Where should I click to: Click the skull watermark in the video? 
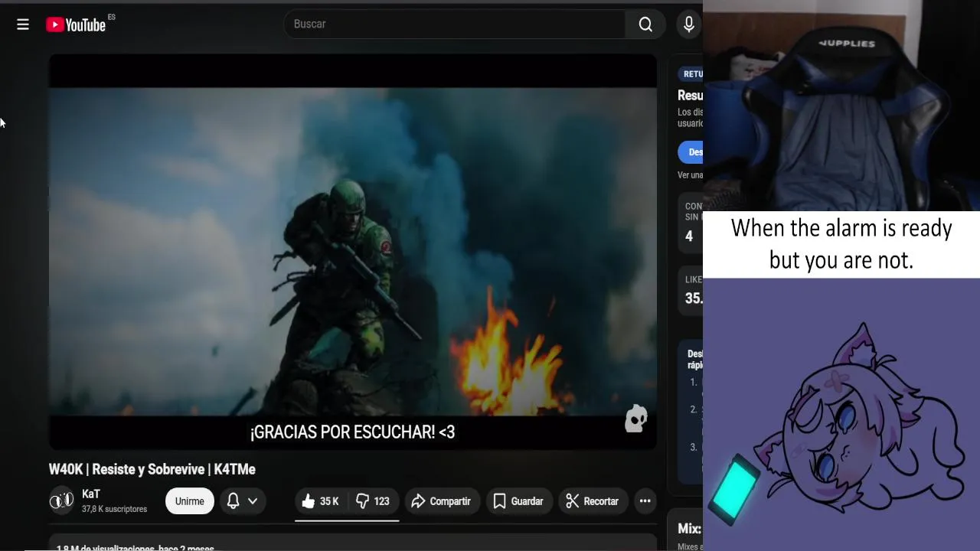(x=636, y=419)
